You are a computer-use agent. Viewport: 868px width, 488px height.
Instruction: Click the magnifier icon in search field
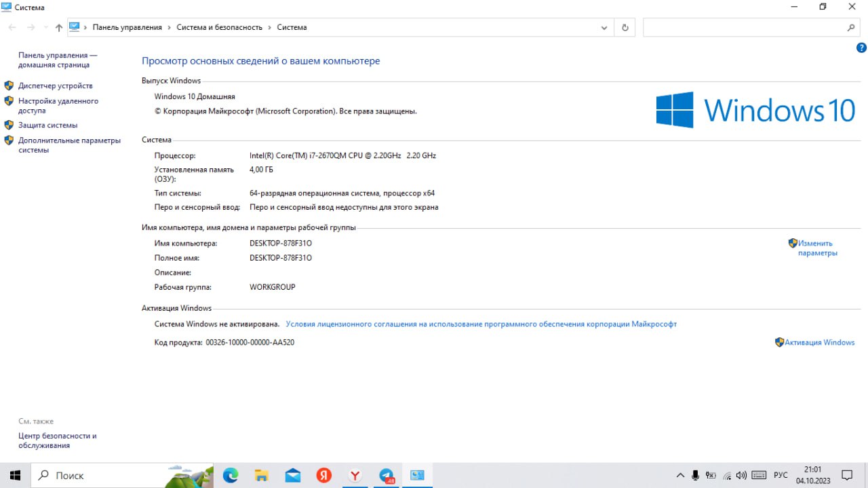tap(851, 28)
